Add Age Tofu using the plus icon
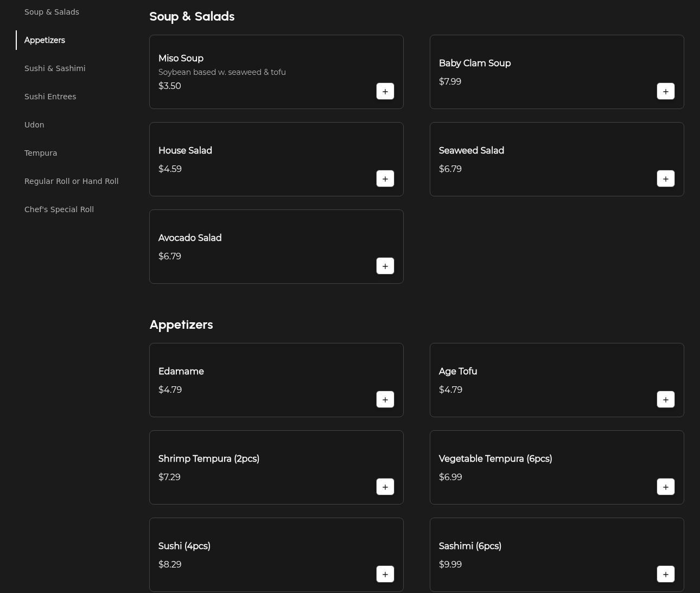Image resolution: width=700 pixels, height=593 pixels. pos(666,399)
